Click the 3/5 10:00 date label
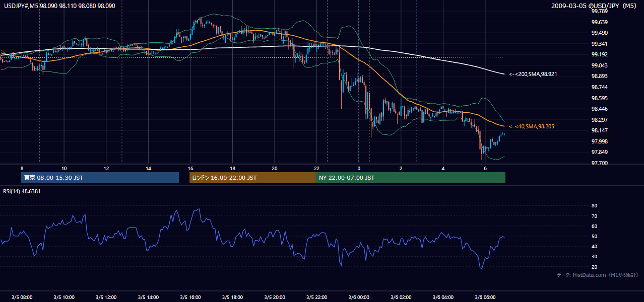Image resolution: width=644 pixels, height=302 pixels. click(64, 297)
